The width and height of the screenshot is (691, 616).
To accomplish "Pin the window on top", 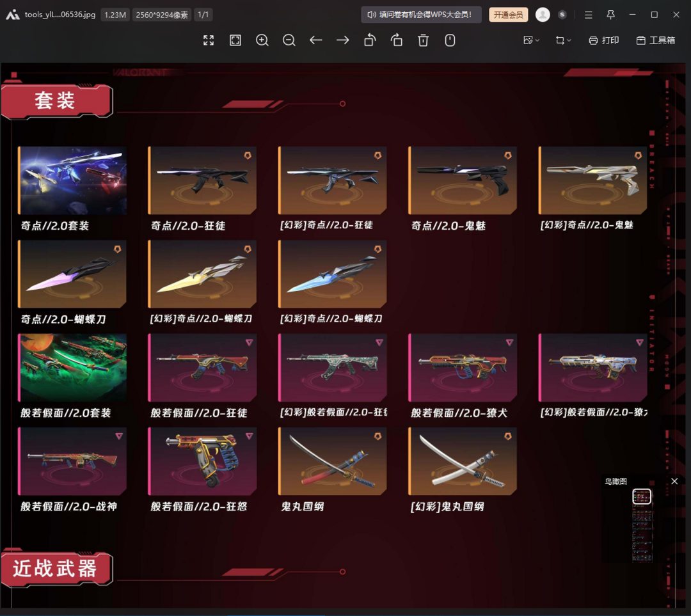I will (x=611, y=15).
